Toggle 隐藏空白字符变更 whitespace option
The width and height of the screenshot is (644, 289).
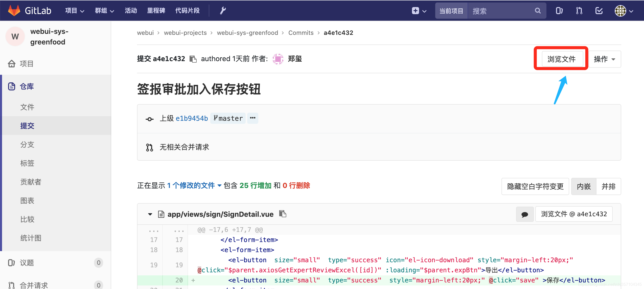click(x=535, y=186)
